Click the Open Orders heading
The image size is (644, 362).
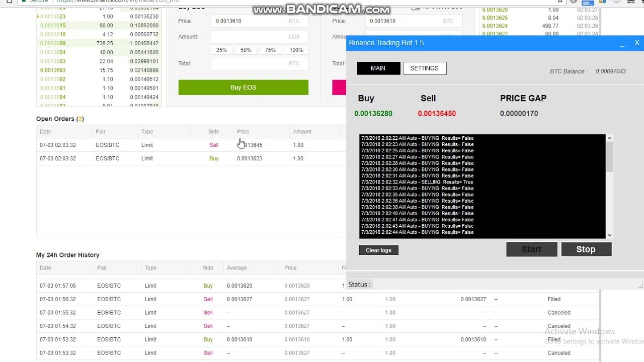[60, 119]
